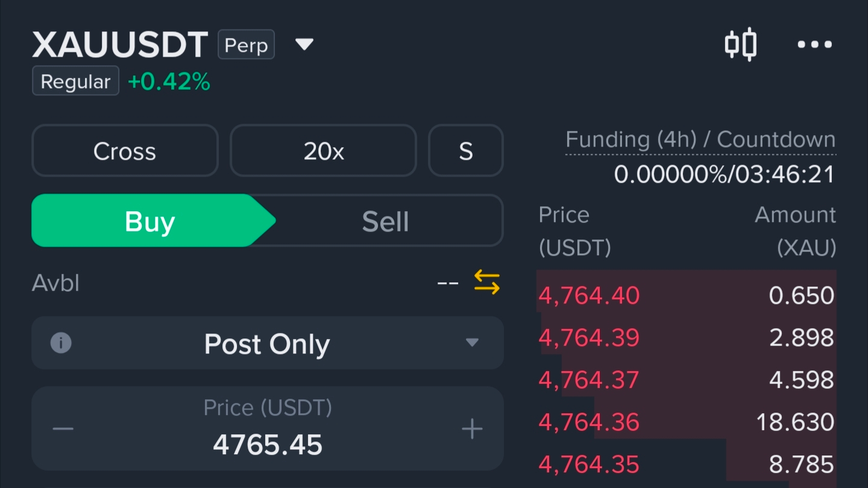Click the Perp contract type tag
Image resolution: width=868 pixels, height=488 pixels.
pos(246,45)
